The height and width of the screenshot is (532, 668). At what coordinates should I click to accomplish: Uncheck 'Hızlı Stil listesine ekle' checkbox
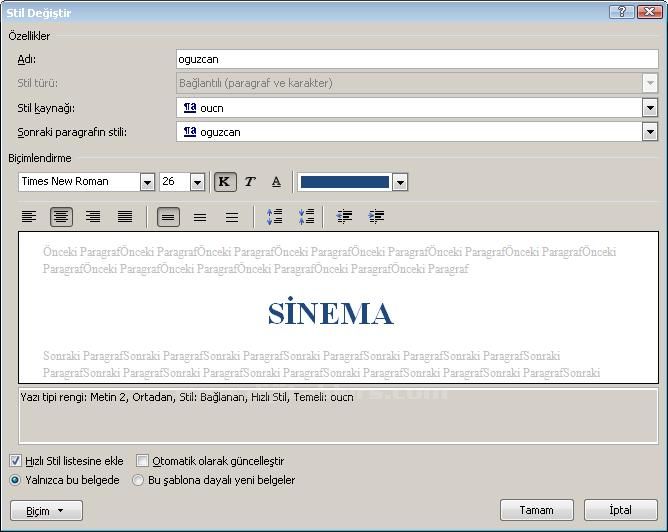click(15, 461)
